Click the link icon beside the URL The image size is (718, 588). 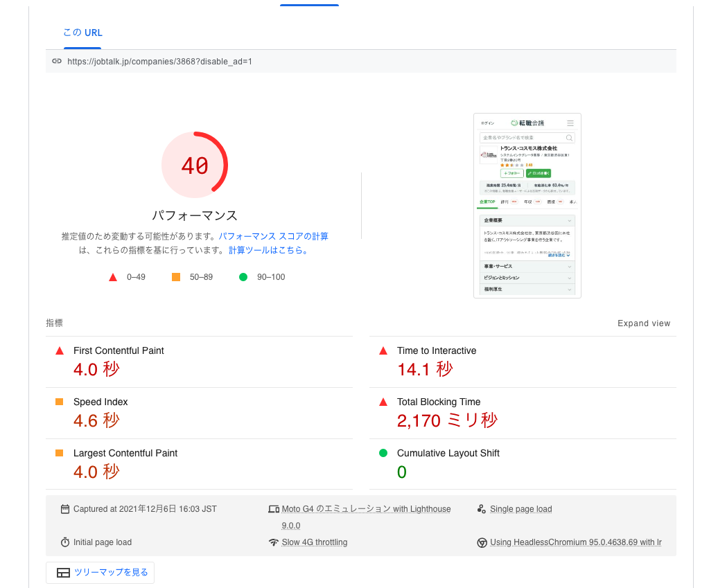[57, 61]
